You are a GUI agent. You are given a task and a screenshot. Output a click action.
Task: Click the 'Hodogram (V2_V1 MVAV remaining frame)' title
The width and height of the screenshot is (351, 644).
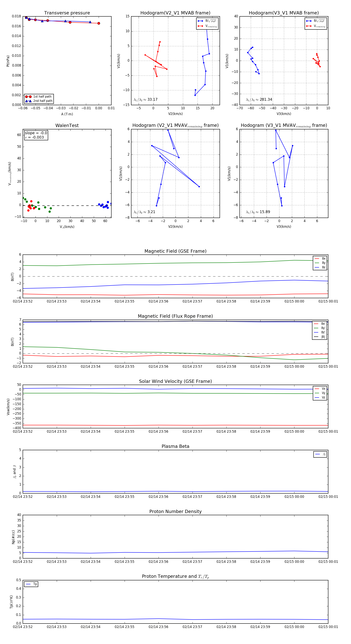175,125
